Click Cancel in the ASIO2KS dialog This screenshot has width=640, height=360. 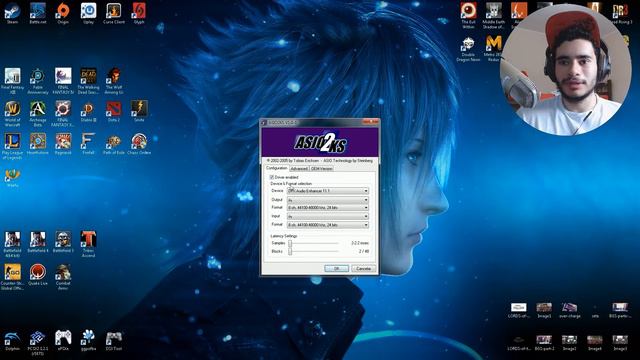[x=363, y=269]
